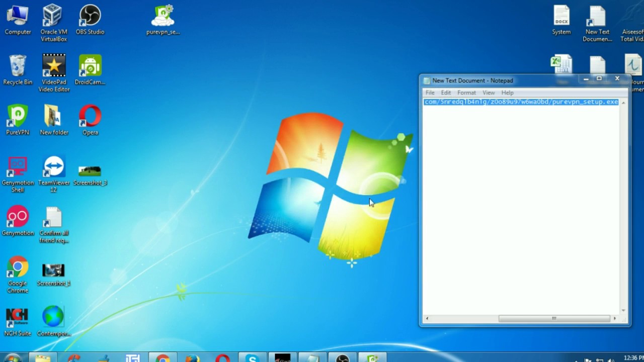Open the Edit menu in Notepad
The height and width of the screenshot is (362, 644).
point(446,93)
